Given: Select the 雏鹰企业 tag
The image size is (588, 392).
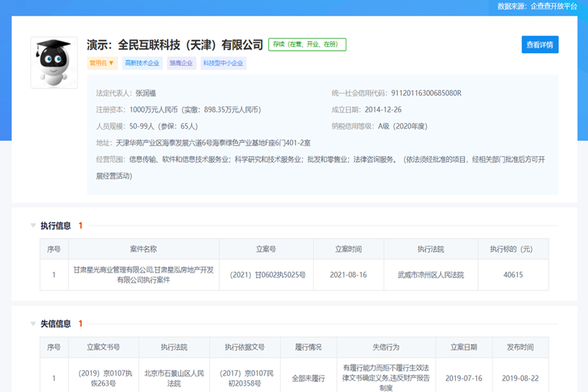Looking at the screenshot, I should pos(181,63).
